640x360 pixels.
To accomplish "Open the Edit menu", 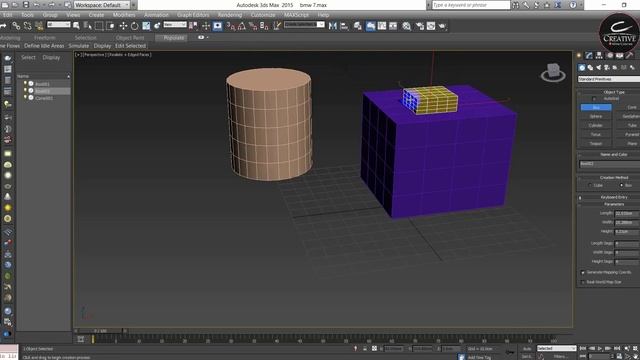I will [x=7, y=15].
